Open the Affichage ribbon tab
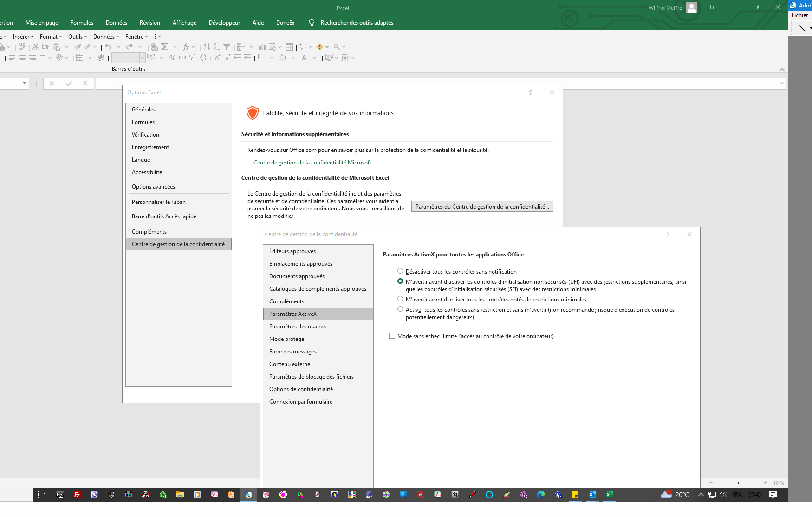This screenshot has width=812, height=517. pos(184,23)
